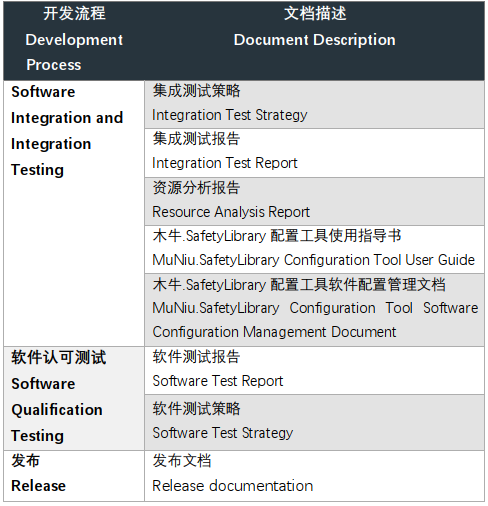Image resolution: width=488 pixels, height=506 pixels.
Task: Click the 配置工具软件配置管理文档 Chinese line
Action: (x=299, y=285)
